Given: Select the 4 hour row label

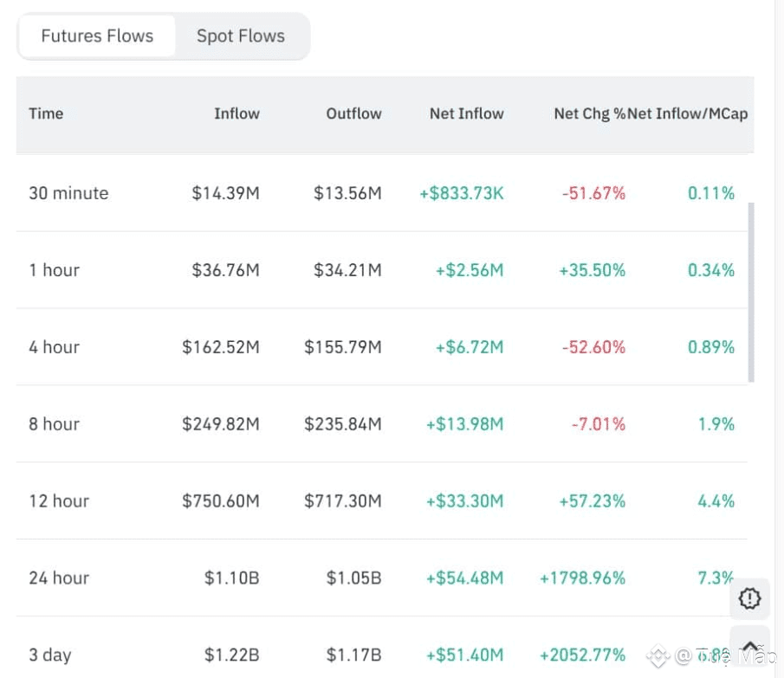Looking at the screenshot, I should [x=54, y=347].
